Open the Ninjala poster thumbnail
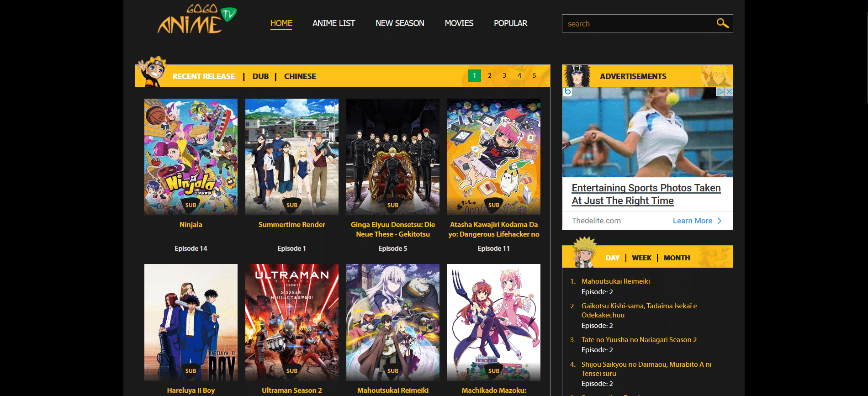 [191, 157]
